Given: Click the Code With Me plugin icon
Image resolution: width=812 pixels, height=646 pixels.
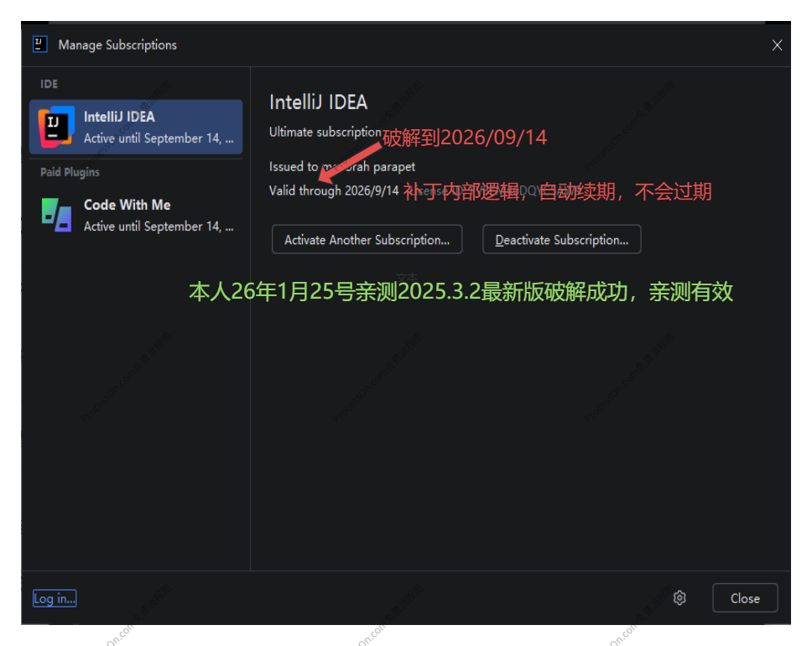Looking at the screenshot, I should point(56,215).
